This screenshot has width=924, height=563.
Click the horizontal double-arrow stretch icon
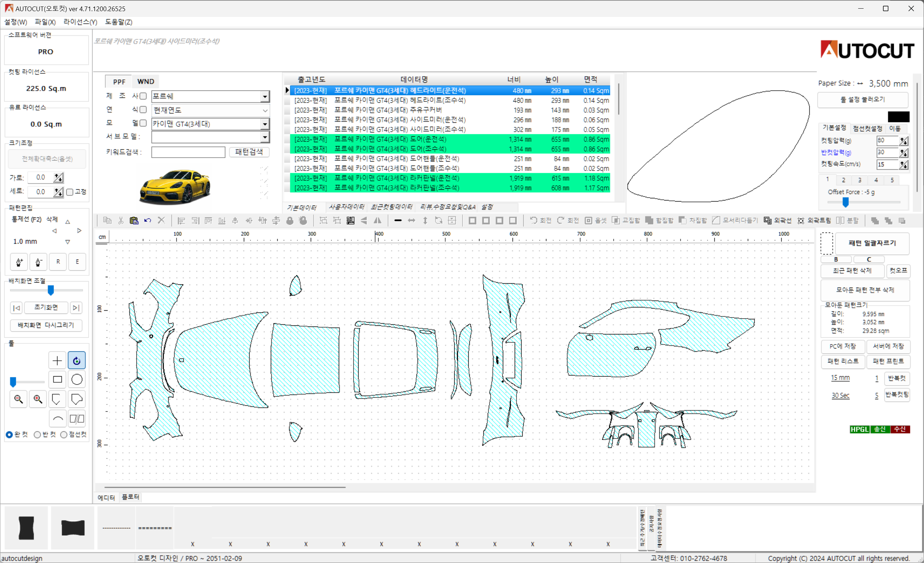pyautogui.click(x=411, y=220)
